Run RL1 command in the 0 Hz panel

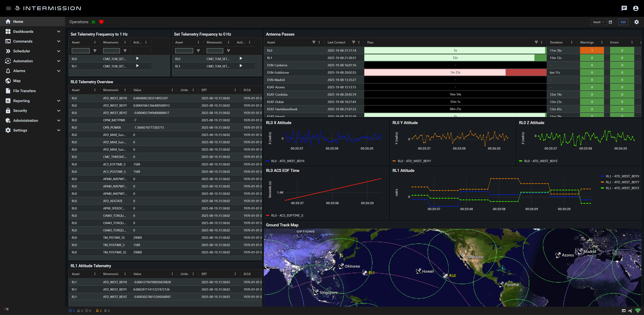pyautogui.click(x=241, y=66)
